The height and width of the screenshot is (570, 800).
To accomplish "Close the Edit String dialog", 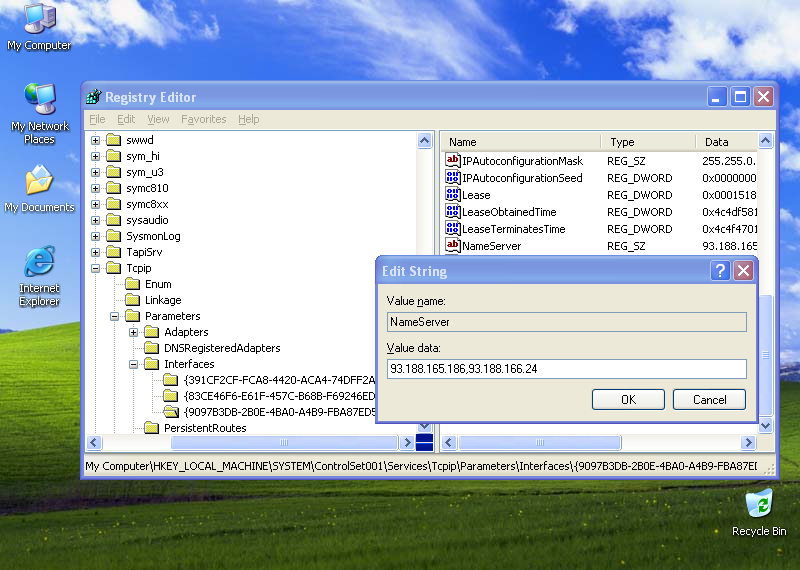I will 743,270.
